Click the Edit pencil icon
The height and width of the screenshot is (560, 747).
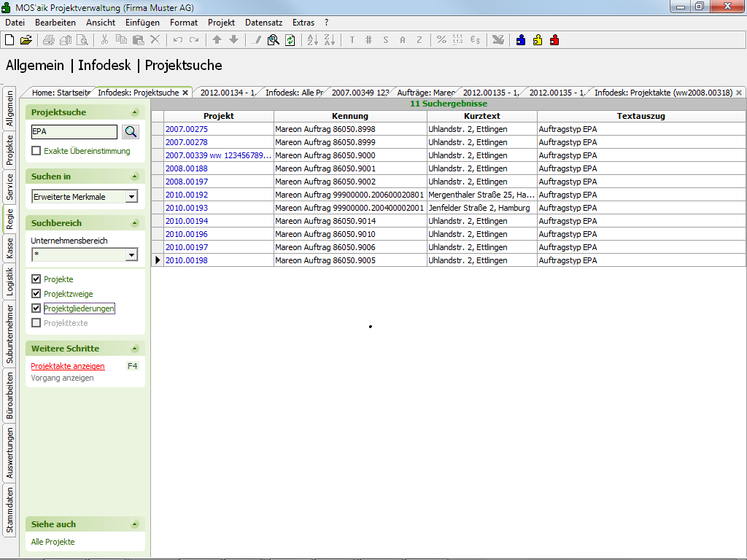[256, 40]
